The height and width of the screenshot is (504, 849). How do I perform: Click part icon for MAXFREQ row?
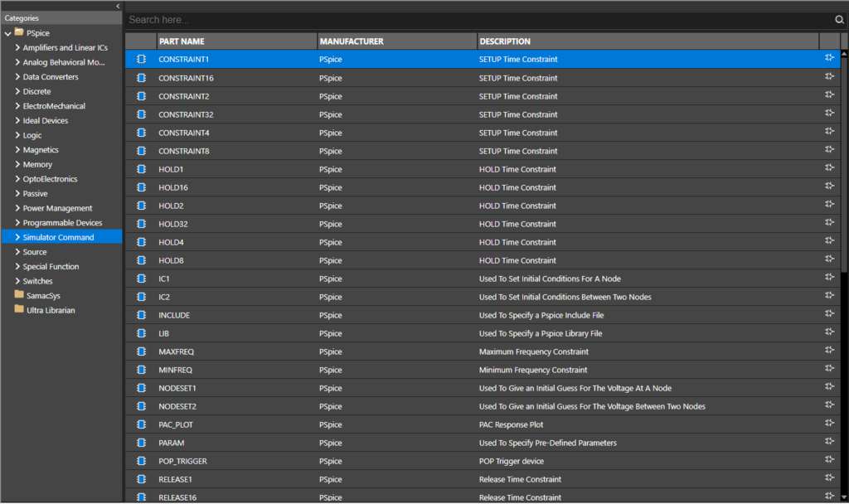click(x=141, y=351)
